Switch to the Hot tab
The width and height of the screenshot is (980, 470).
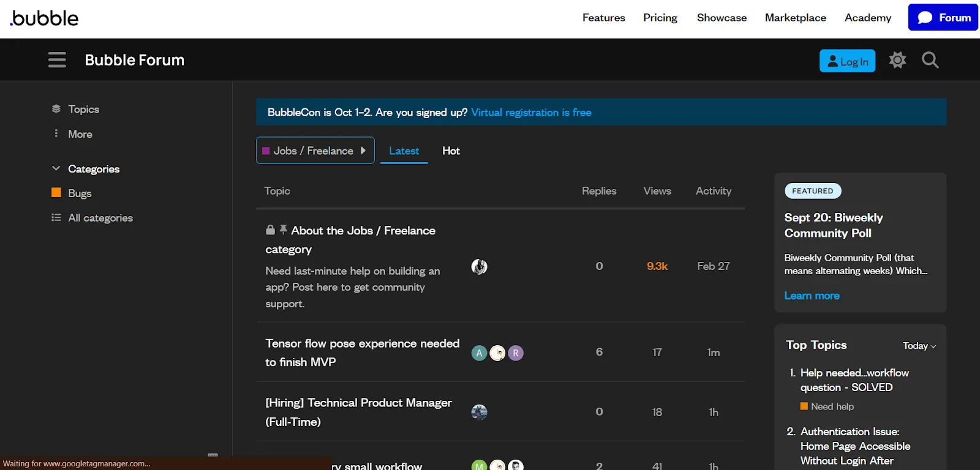pyautogui.click(x=451, y=151)
